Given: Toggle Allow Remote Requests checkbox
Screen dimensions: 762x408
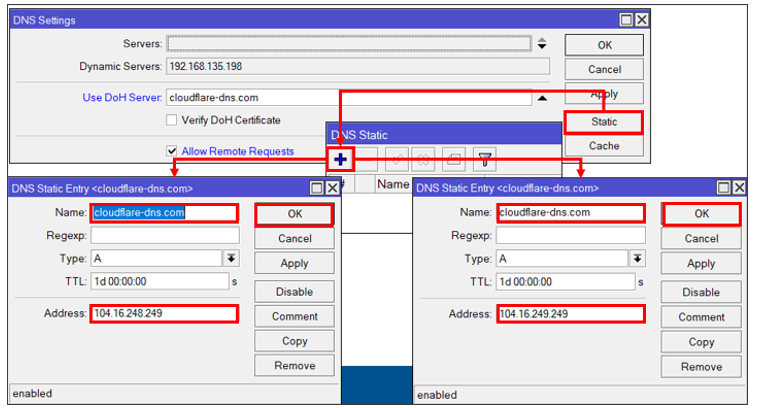Looking at the screenshot, I should (x=172, y=151).
